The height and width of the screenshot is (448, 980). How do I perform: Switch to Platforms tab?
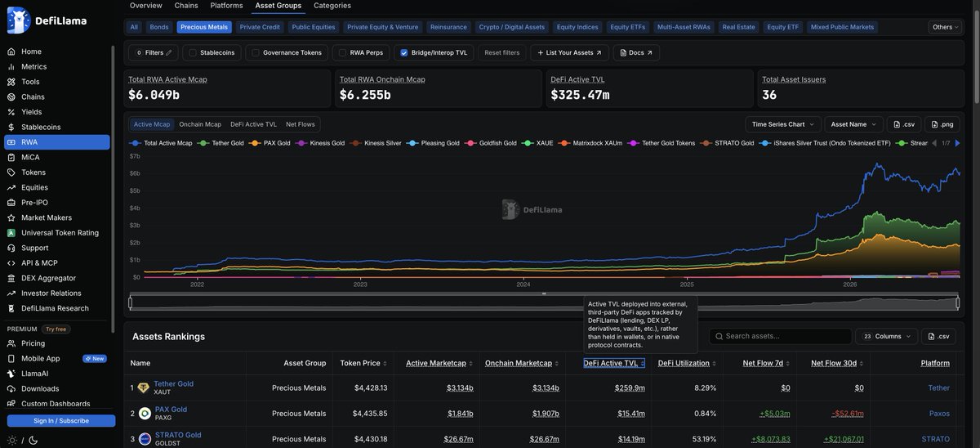pyautogui.click(x=226, y=6)
